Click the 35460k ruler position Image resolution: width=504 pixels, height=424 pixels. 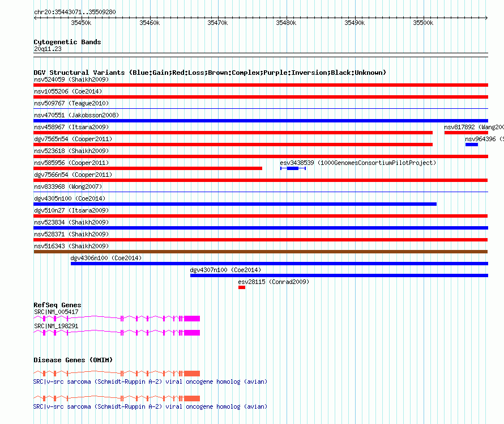coord(150,23)
